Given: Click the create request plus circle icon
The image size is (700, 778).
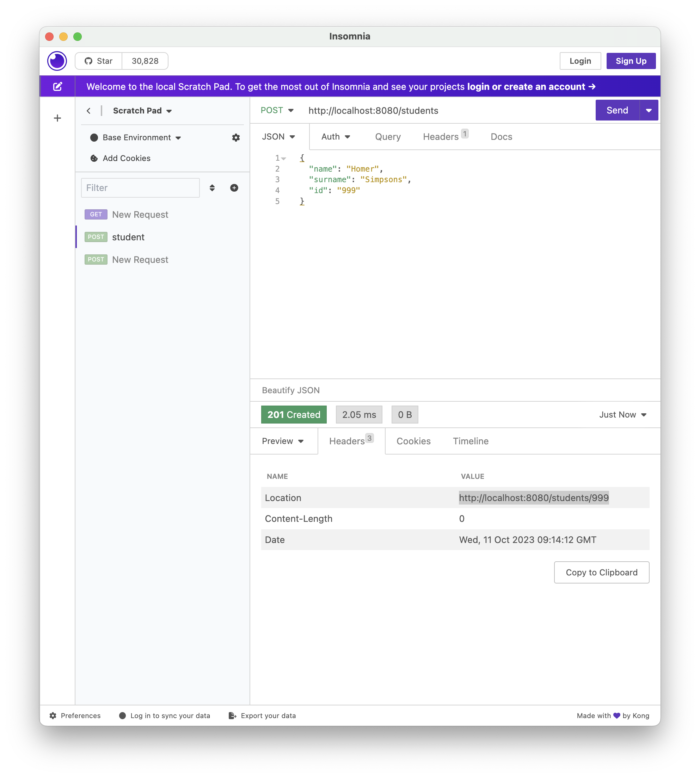Looking at the screenshot, I should pyautogui.click(x=234, y=187).
